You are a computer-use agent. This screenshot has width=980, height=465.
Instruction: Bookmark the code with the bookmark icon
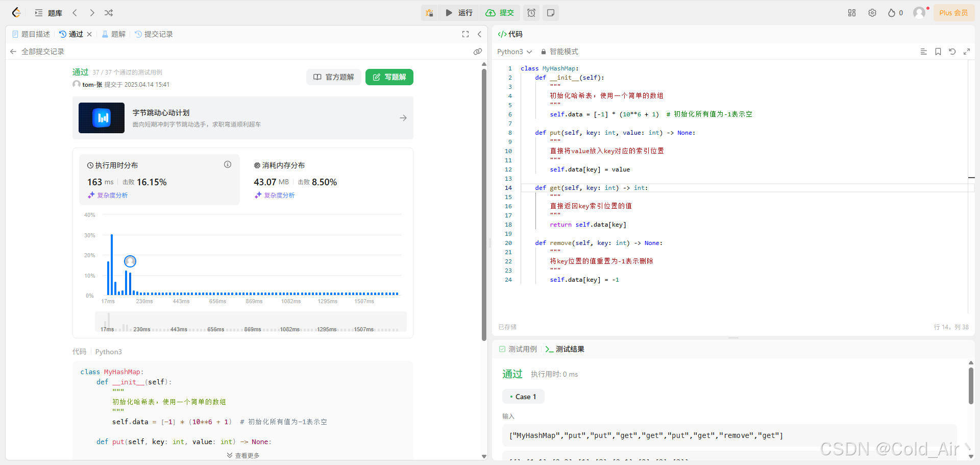click(x=938, y=52)
